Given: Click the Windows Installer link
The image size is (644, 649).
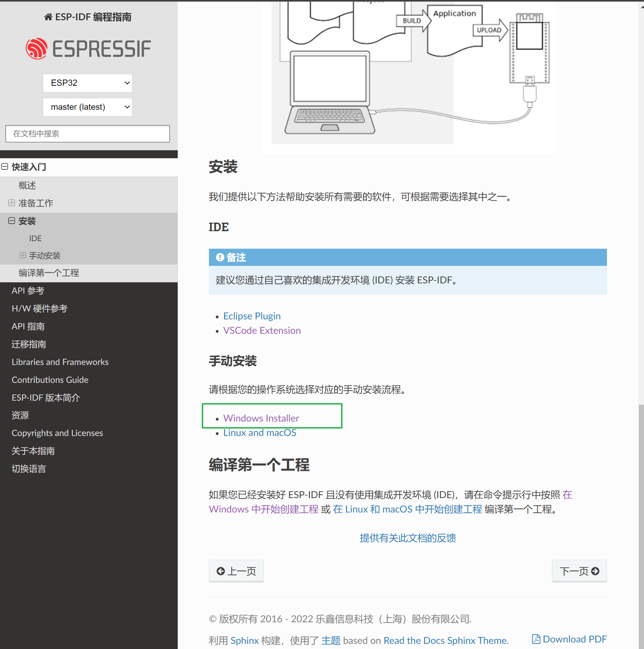Looking at the screenshot, I should point(261,418).
